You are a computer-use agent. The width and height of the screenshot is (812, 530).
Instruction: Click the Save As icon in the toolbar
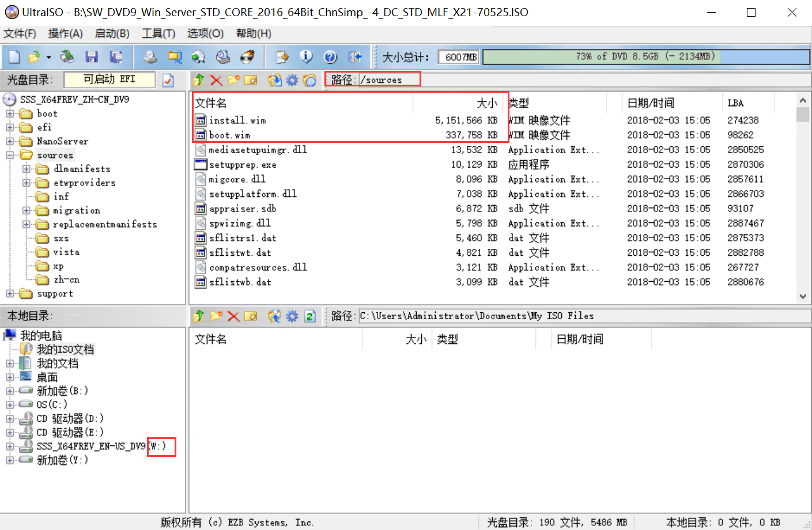[116, 56]
